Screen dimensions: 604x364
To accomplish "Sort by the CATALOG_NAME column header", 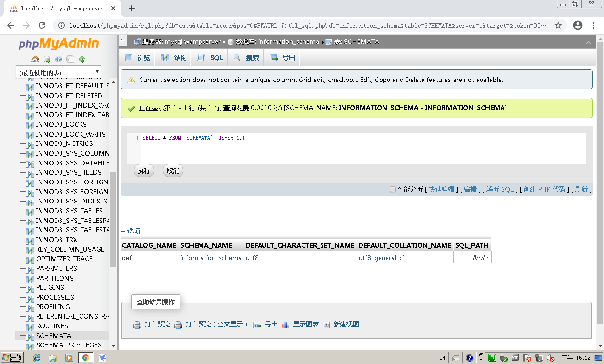I will tap(149, 245).
